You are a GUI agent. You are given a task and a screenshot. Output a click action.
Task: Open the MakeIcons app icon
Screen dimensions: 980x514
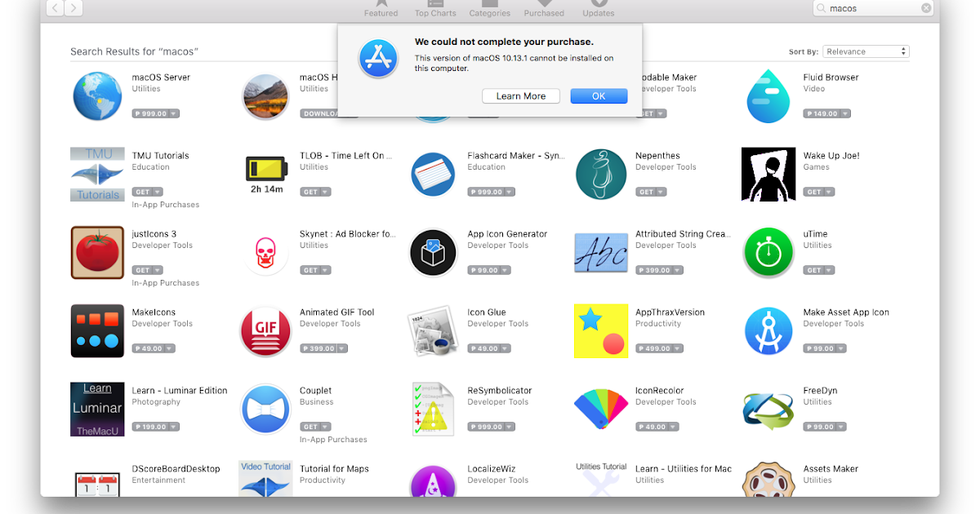pyautogui.click(x=97, y=331)
